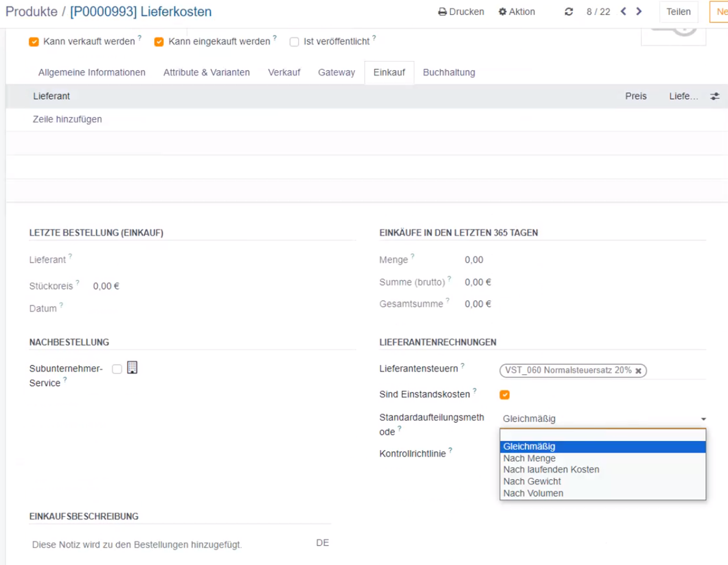Uncheck Kann verkauft werden
The height and width of the screenshot is (565, 728).
pyautogui.click(x=34, y=42)
